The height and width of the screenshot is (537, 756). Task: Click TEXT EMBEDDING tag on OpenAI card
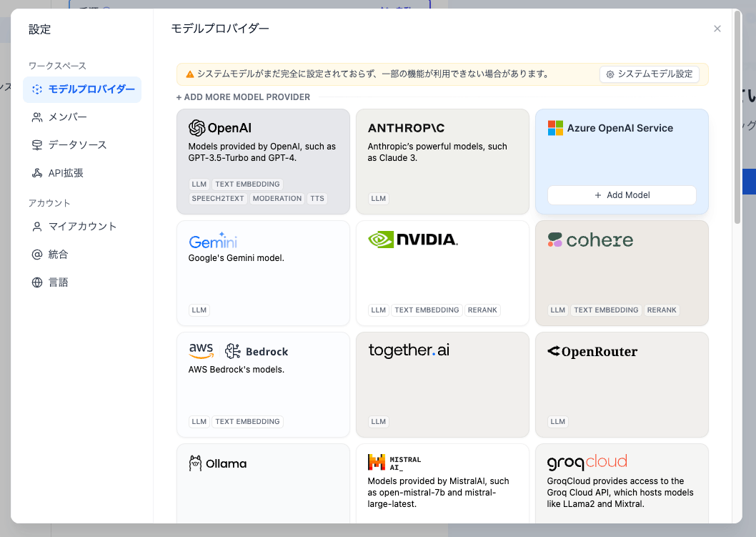coord(247,184)
